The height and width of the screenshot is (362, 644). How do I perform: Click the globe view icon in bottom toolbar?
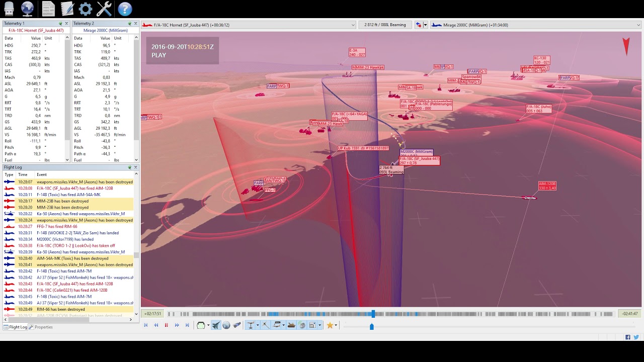(226, 325)
